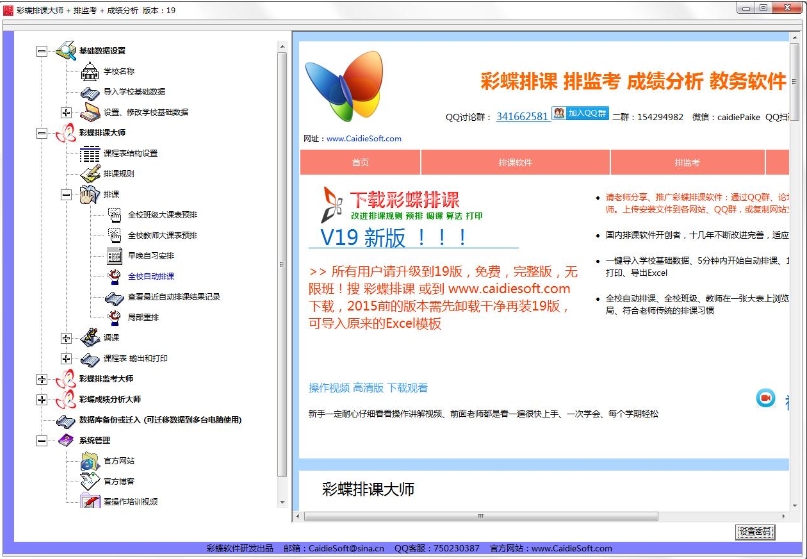Click the browser horizontal scrollbar thumb

[x=481, y=516]
